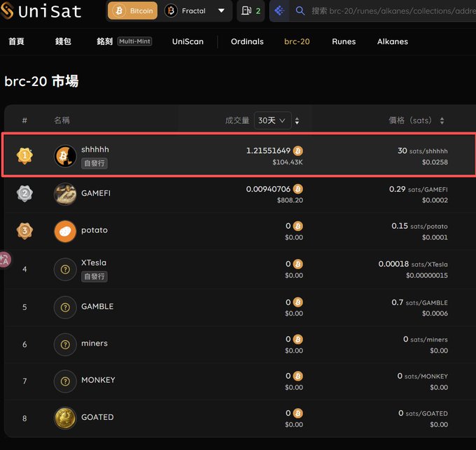Click the bitcoin coin in XTesla volume
The image size is (476, 450).
297,264
